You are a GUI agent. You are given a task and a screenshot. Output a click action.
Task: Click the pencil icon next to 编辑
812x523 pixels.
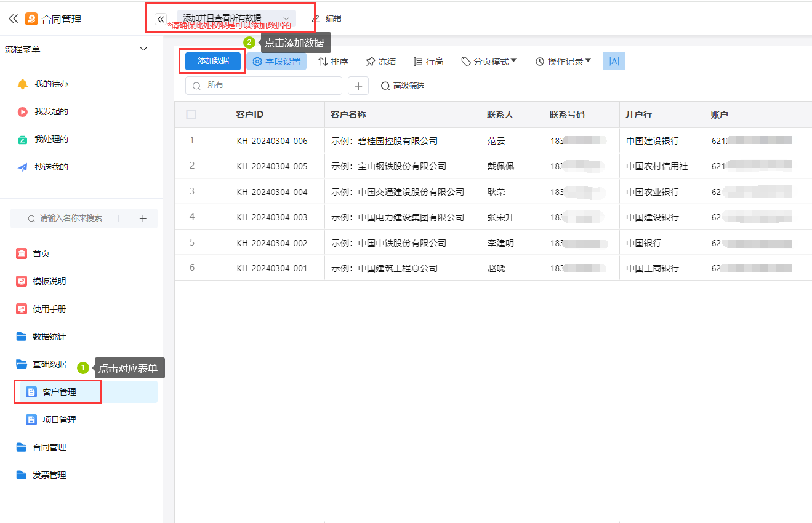click(x=316, y=19)
